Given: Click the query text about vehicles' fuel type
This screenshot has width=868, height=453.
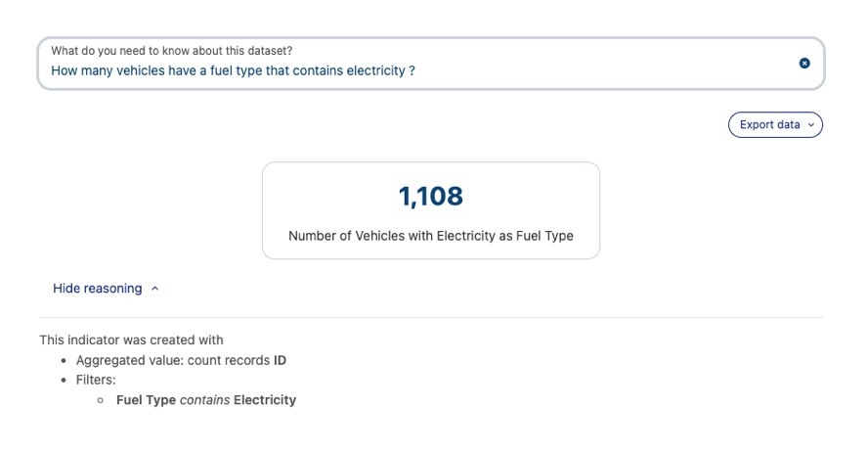Looking at the screenshot, I should coord(233,70).
